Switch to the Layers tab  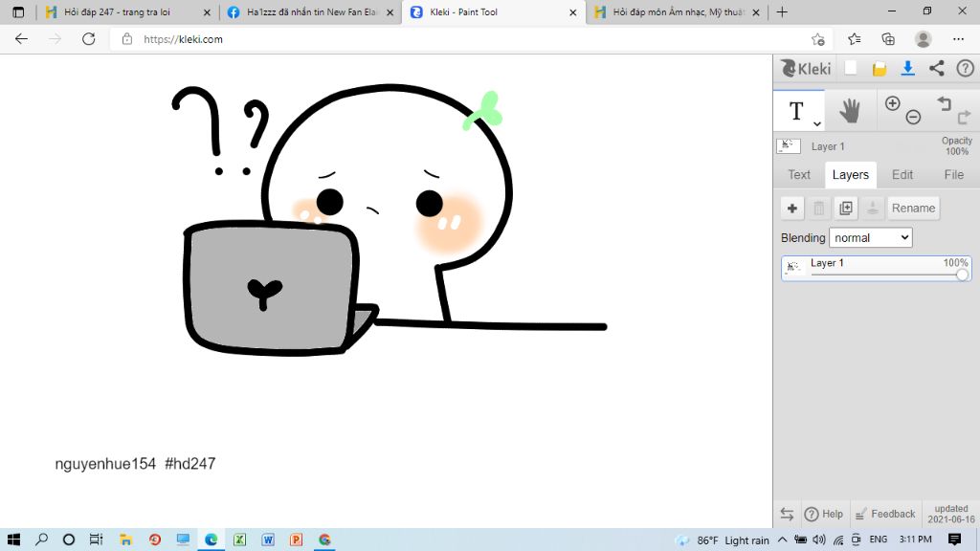[x=850, y=175]
